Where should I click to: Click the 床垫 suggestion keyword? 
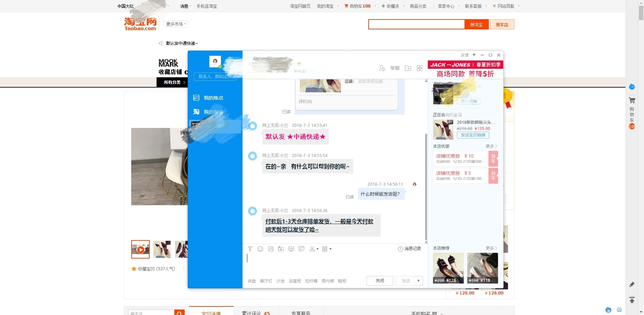(252, 281)
